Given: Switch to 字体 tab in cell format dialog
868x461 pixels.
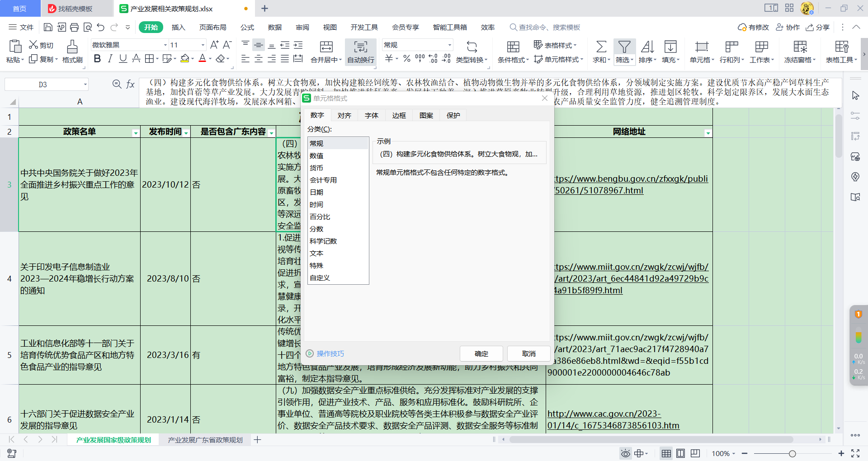Looking at the screenshot, I should tap(372, 116).
